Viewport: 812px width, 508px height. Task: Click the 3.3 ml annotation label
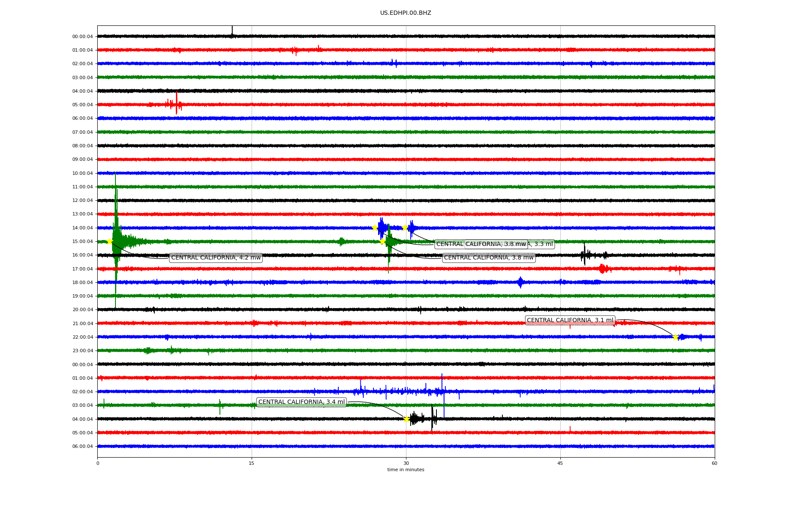click(543, 244)
